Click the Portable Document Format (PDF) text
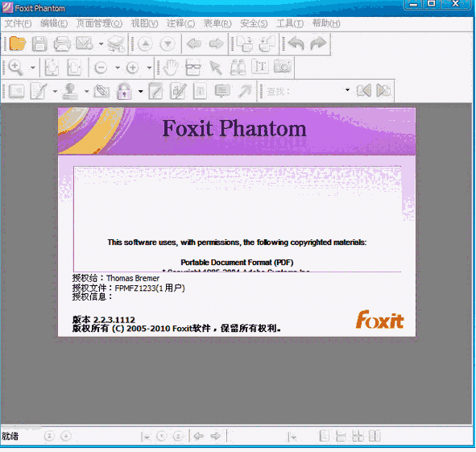 pyautogui.click(x=237, y=263)
